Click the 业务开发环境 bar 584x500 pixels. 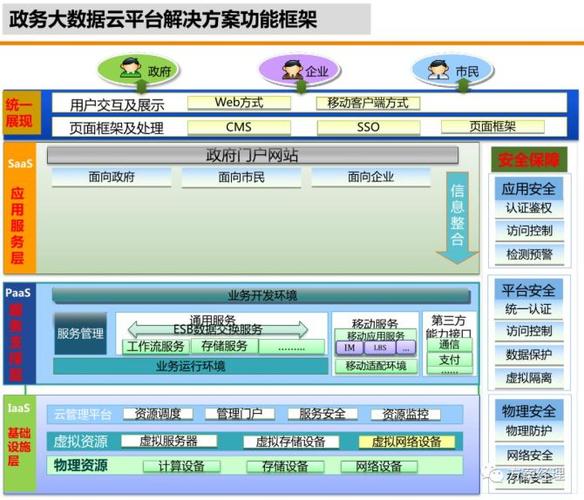coord(261,296)
